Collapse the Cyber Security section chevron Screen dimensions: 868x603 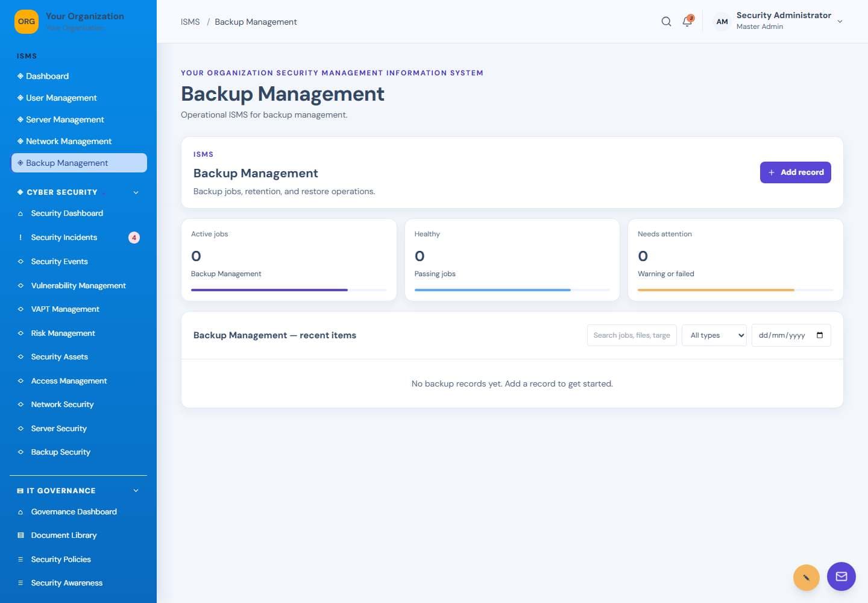tap(136, 192)
